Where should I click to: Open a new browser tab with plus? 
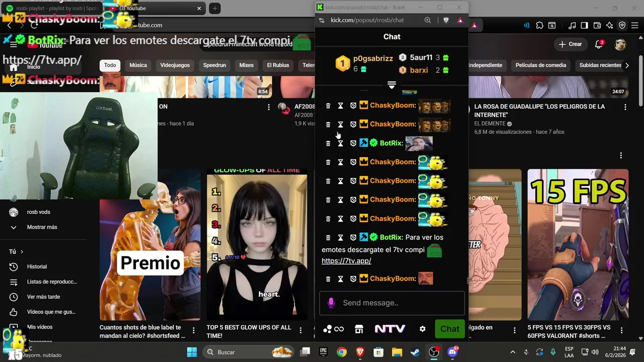pos(215,9)
